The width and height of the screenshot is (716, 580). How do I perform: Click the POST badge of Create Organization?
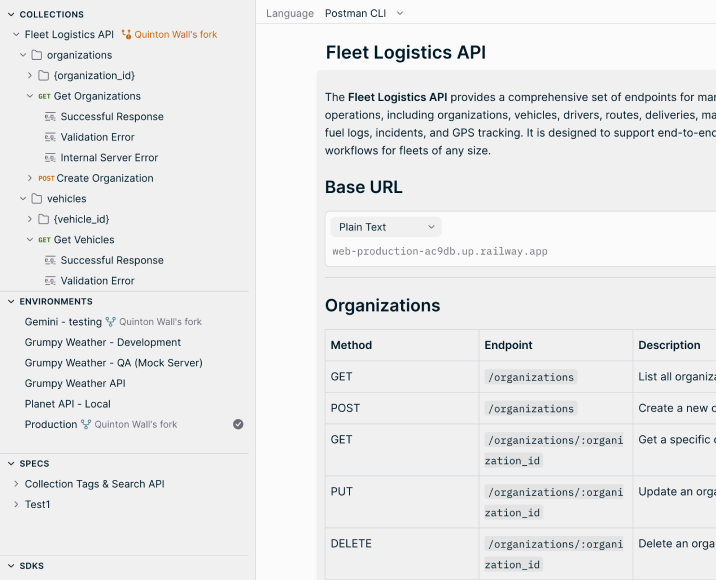pyautogui.click(x=46, y=179)
